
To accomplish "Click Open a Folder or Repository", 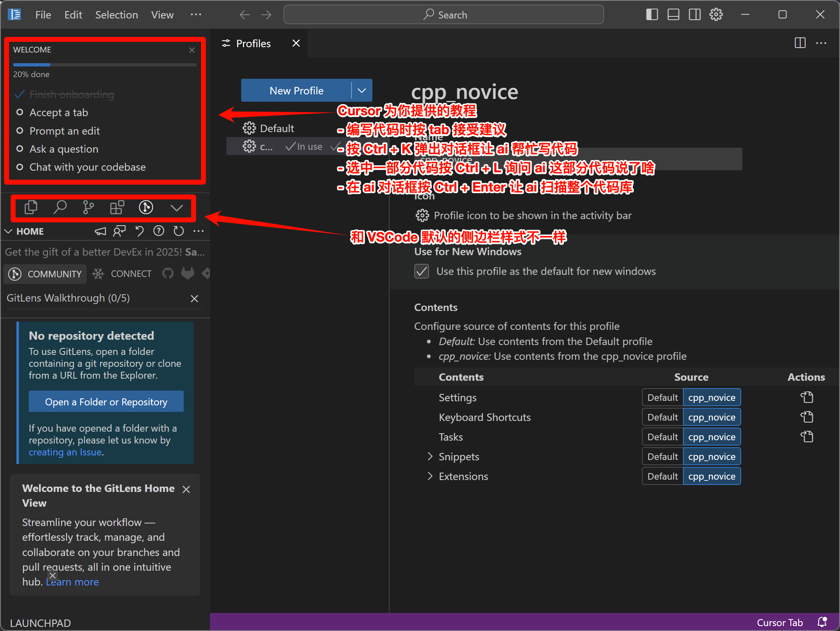I will (106, 402).
